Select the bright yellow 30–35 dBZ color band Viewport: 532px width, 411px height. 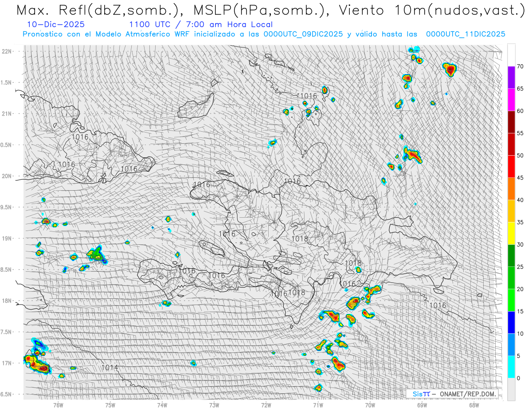(x=511, y=233)
